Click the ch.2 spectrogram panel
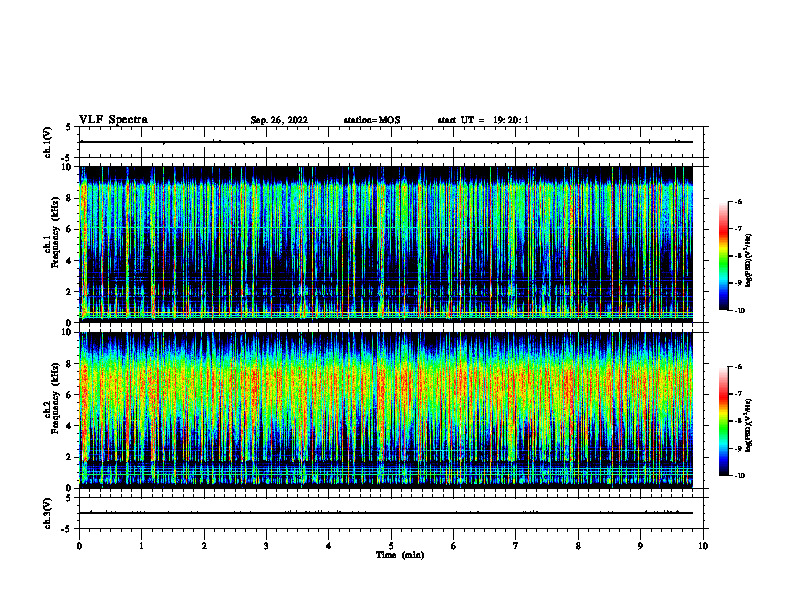 tap(386, 410)
